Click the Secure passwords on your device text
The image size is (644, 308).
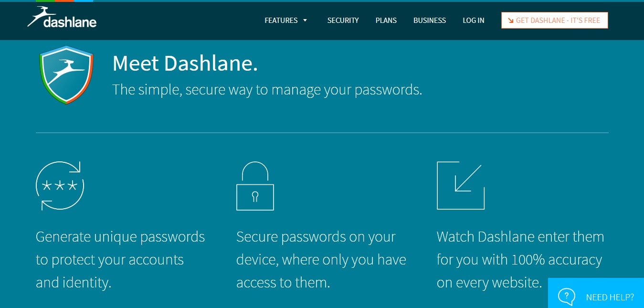click(x=321, y=260)
